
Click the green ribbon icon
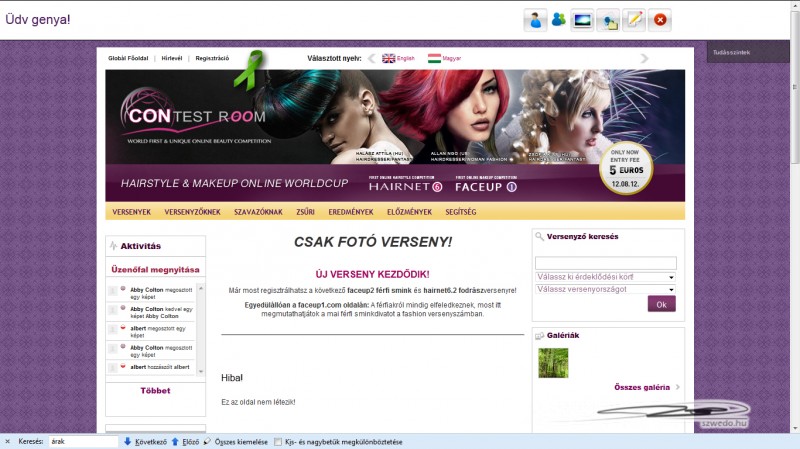click(250, 70)
